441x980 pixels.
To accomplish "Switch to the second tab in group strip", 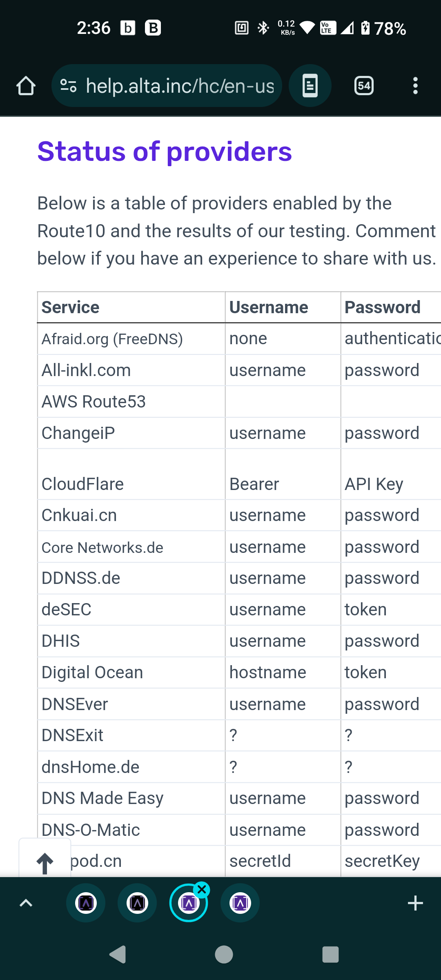I will [x=137, y=903].
